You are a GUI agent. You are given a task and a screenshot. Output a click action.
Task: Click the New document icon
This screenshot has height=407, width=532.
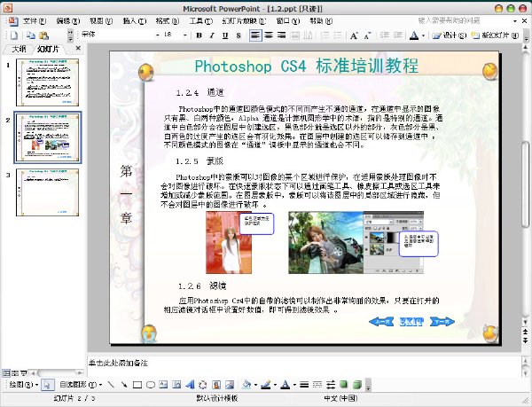pyautogui.click(x=14, y=35)
